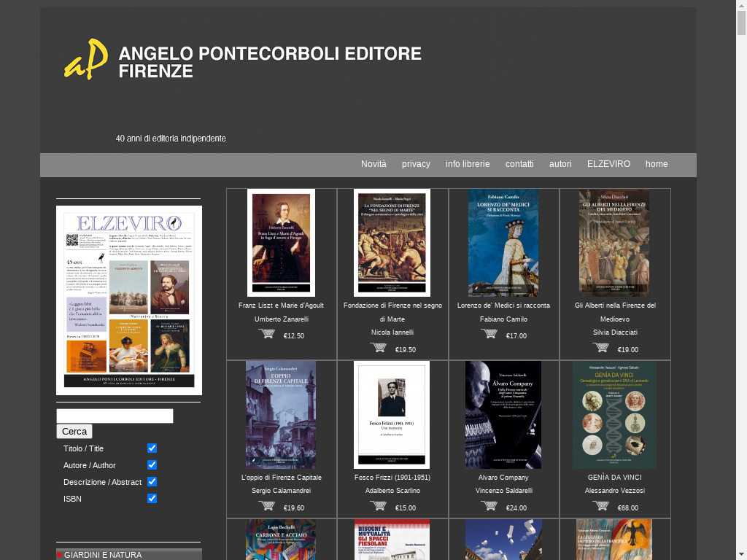This screenshot has width=747, height=560.
Task: Add Fosco Frizzi (1901-1951) to cart
Action: click(379, 506)
